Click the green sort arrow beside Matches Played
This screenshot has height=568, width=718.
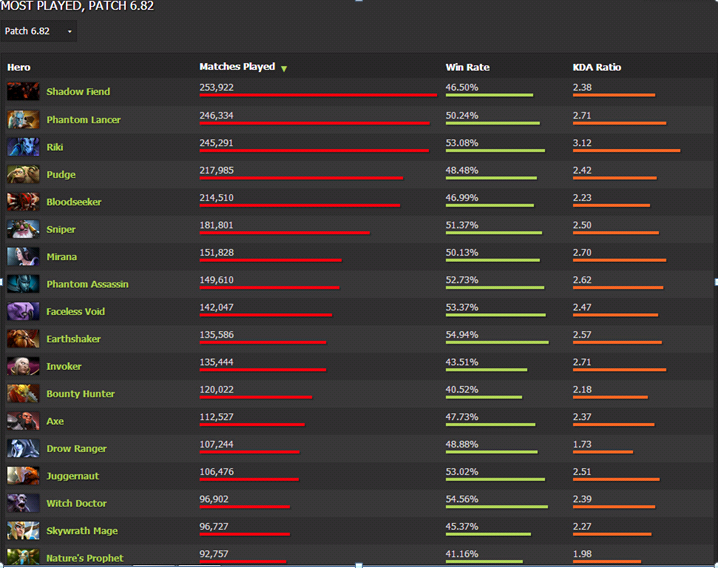click(x=284, y=68)
